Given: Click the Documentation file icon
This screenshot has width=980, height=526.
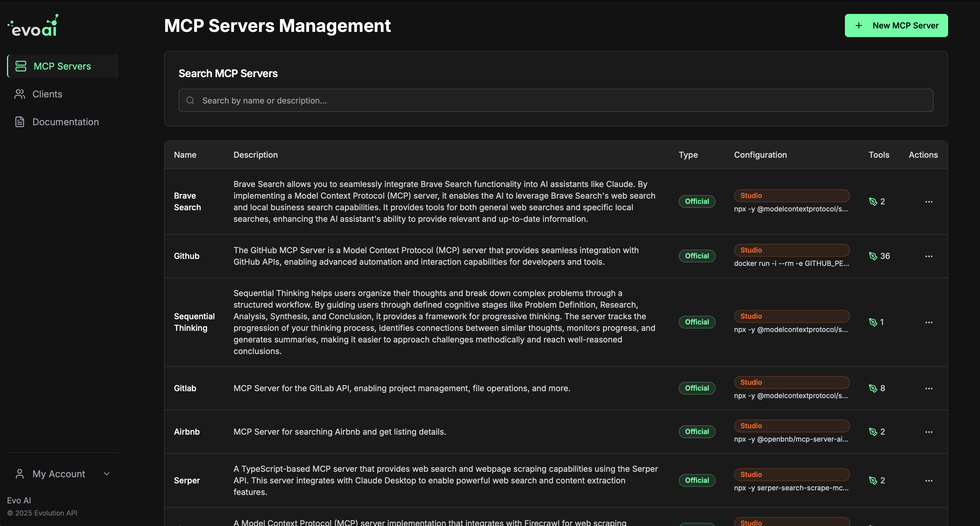Looking at the screenshot, I should click(20, 122).
